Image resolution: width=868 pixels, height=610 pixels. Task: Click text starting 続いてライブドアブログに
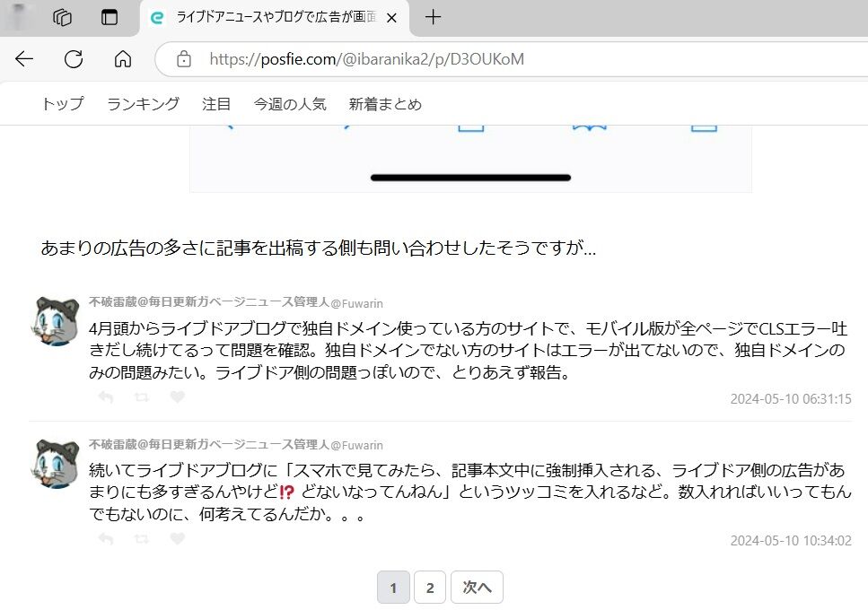click(x=469, y=492)
